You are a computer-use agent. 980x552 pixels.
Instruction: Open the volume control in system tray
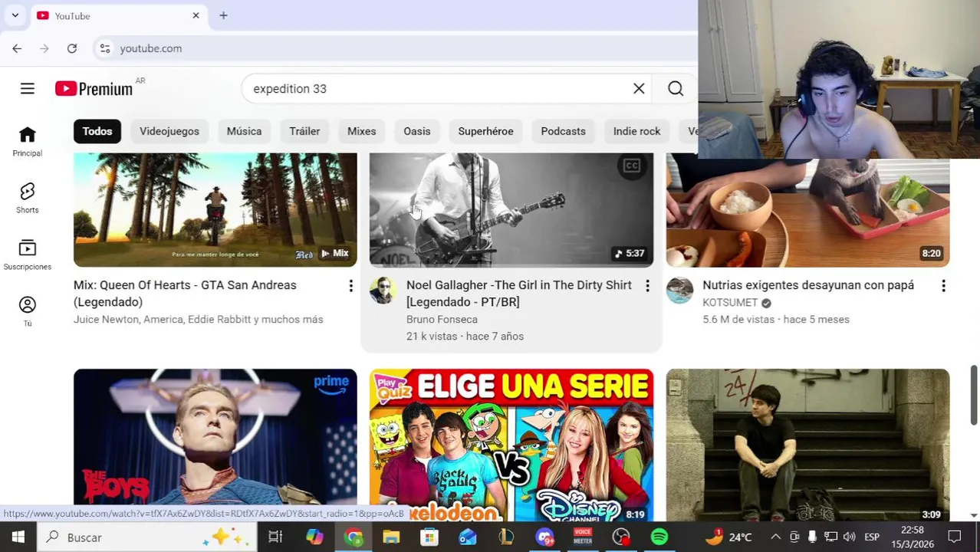pyautogui.click(x=849, y=537)
